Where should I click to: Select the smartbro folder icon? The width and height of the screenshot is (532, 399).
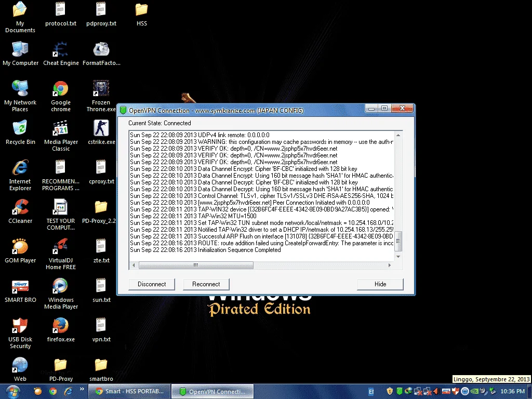coord(101,369)
